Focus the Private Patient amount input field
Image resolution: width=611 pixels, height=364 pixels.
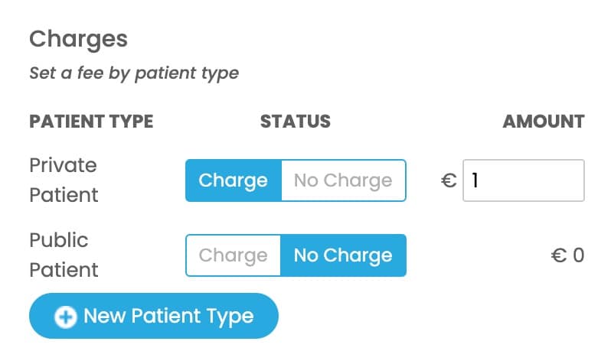[x=528, y=180]
